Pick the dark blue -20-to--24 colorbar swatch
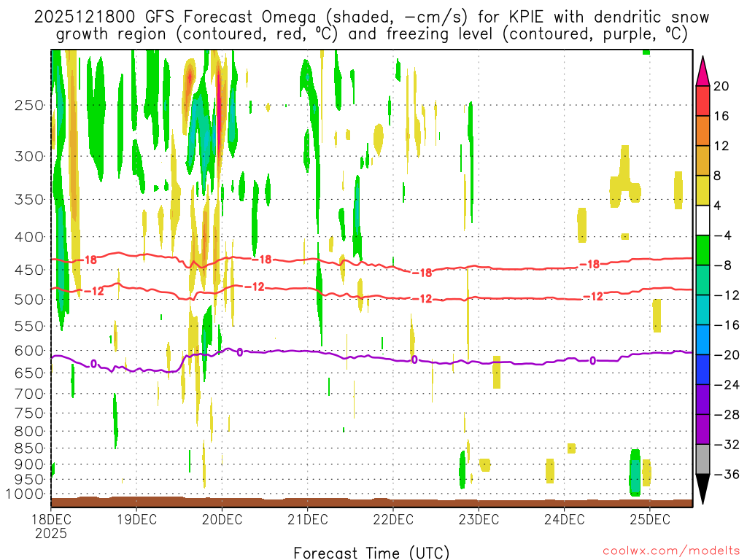 703,370
